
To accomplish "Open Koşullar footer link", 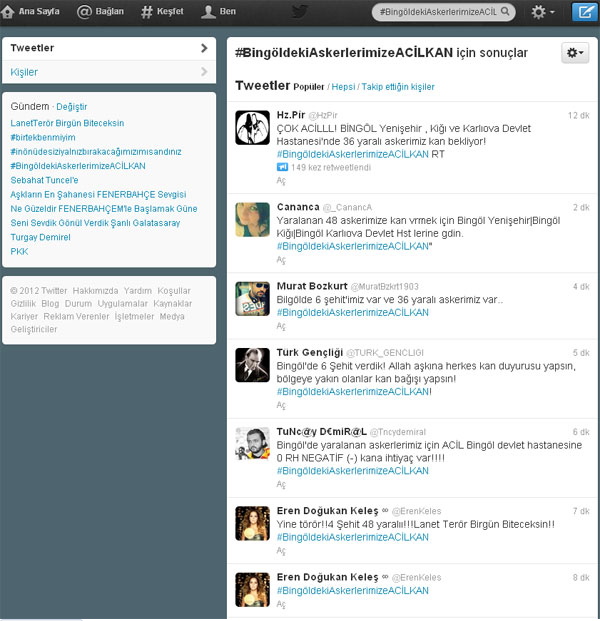I will click(174, 291).
